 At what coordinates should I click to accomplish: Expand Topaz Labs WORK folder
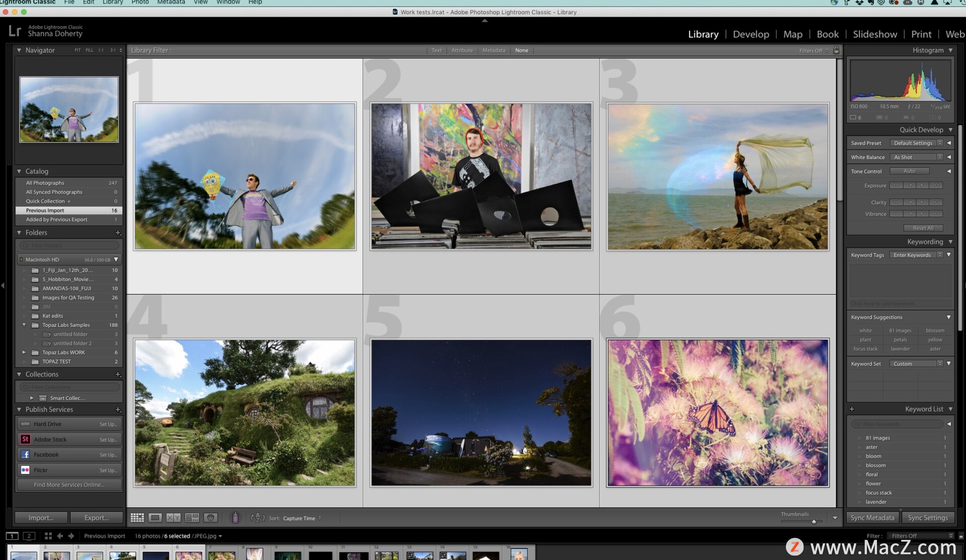click(x=24, y=352)
